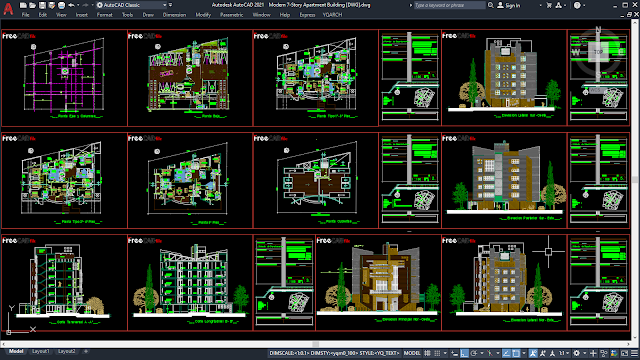Open the Dimension menu

(174, 15)
